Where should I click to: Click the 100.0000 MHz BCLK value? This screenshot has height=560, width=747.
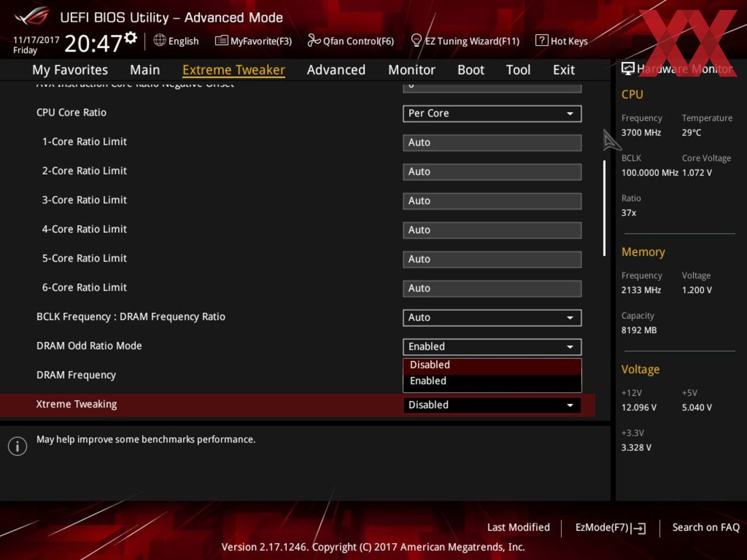(650, 172)
